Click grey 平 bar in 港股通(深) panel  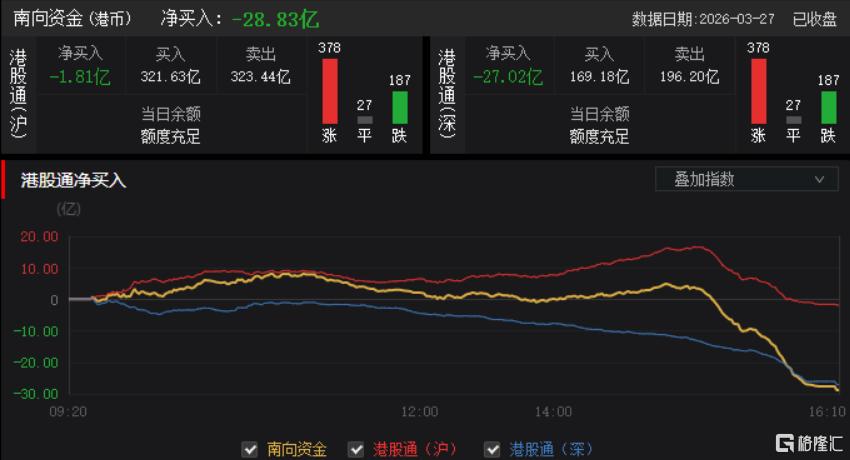793,119
